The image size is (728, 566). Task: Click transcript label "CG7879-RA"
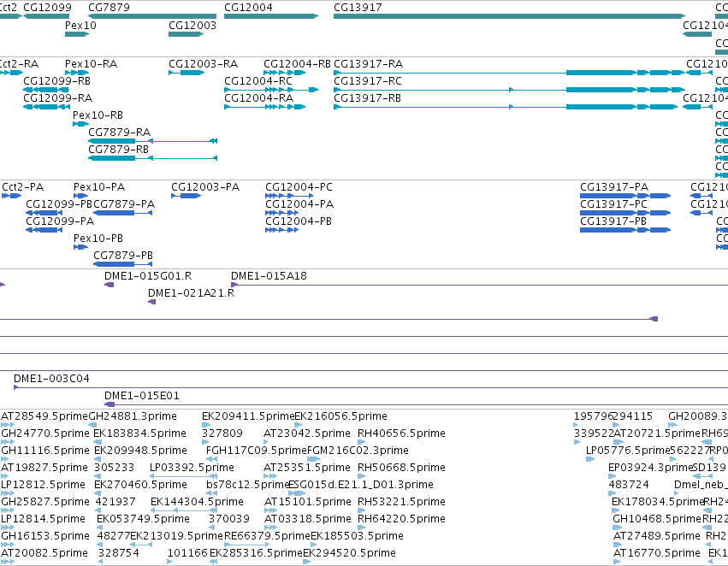pos(119,133)
